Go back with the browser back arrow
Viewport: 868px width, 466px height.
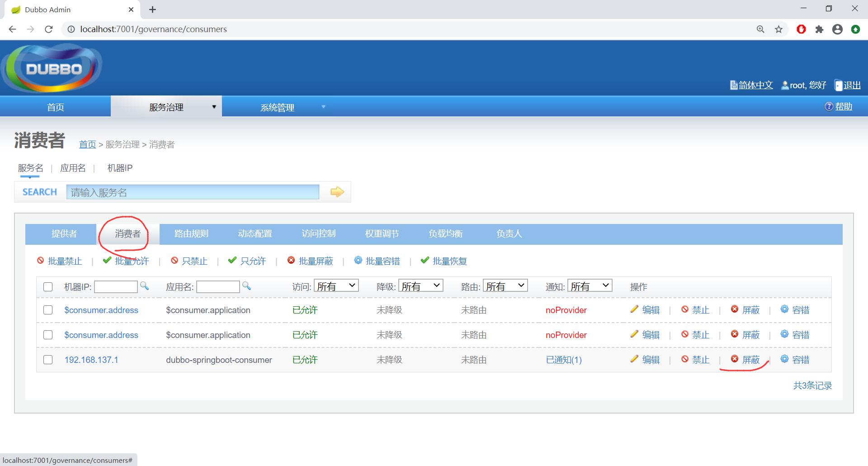click(x=13, y=29)
